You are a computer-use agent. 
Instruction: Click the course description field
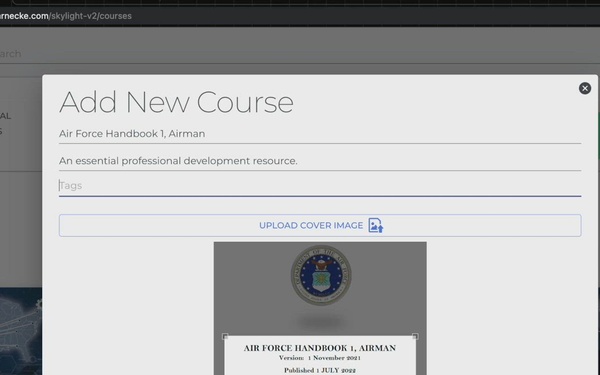tap(320, 161)
